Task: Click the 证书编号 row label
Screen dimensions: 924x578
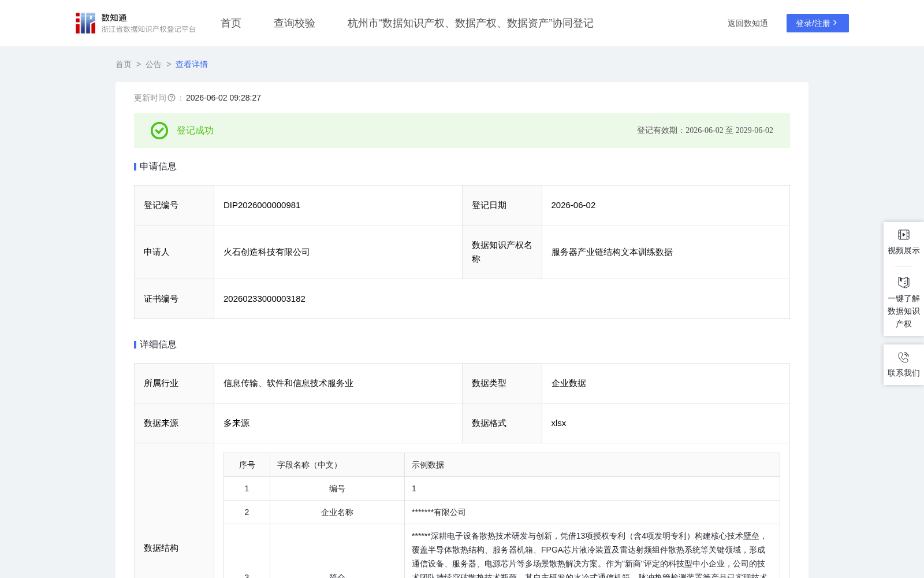Action: pos(161,299)
